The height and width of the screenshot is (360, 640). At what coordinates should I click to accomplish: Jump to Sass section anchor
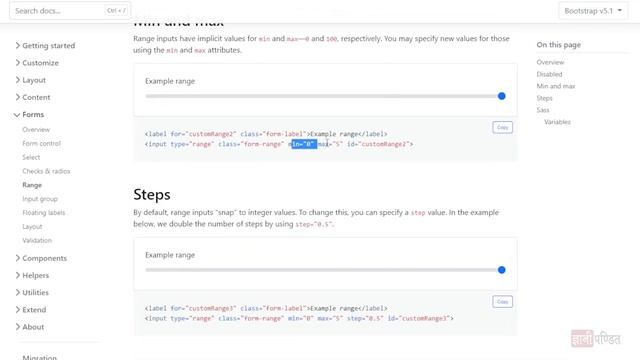(543, 110)
